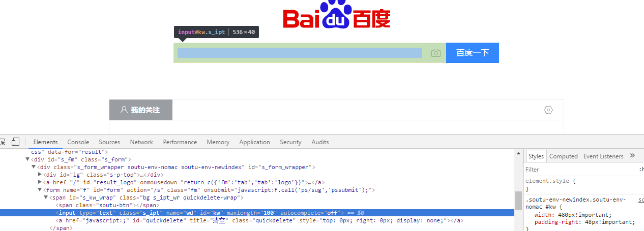
Task: Open the Event Listeners pane tab
Action: (x=603, y=156)
